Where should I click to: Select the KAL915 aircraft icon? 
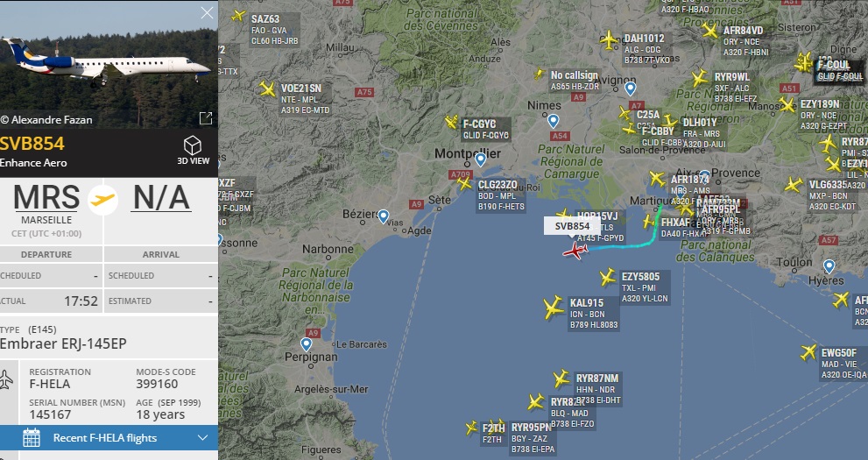pyautogui.click(x=553, y=308)
